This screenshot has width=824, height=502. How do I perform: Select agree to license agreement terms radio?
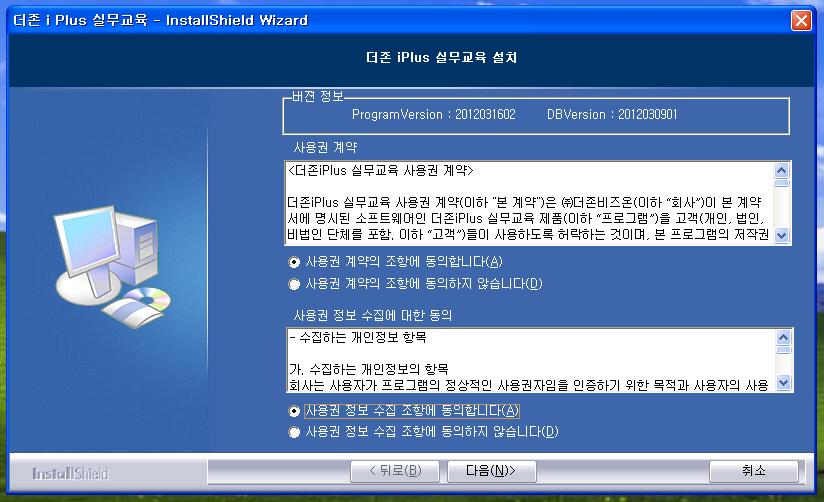(294, 262)
